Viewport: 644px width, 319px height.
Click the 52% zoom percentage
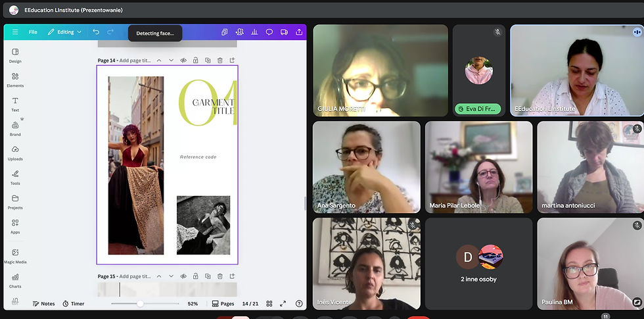coord(193,304)
